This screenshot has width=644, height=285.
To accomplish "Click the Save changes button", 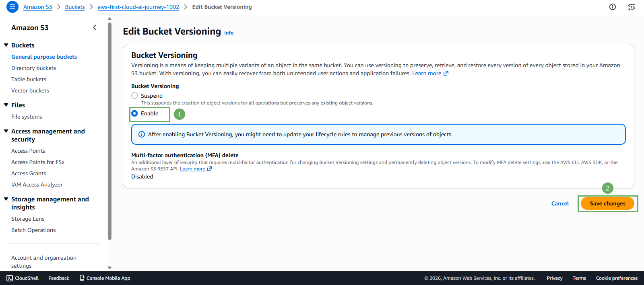I will click(x=608, y=203).
